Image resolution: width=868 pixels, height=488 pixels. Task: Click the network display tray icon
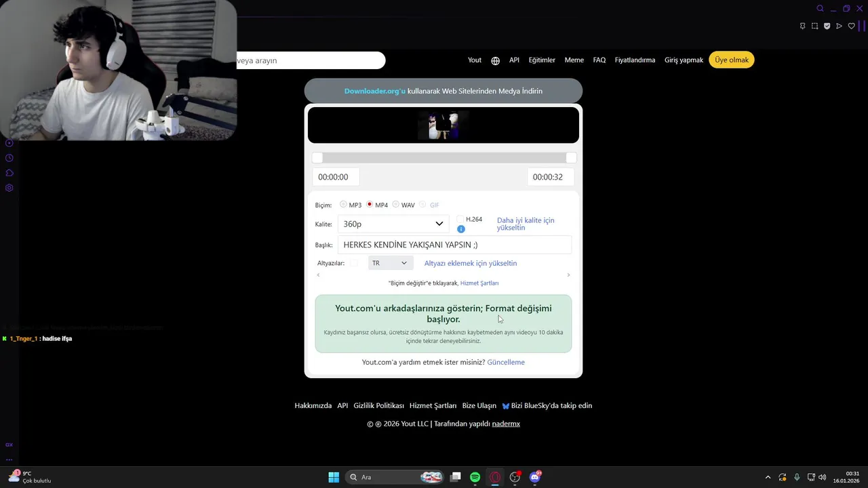click(811, 477)
